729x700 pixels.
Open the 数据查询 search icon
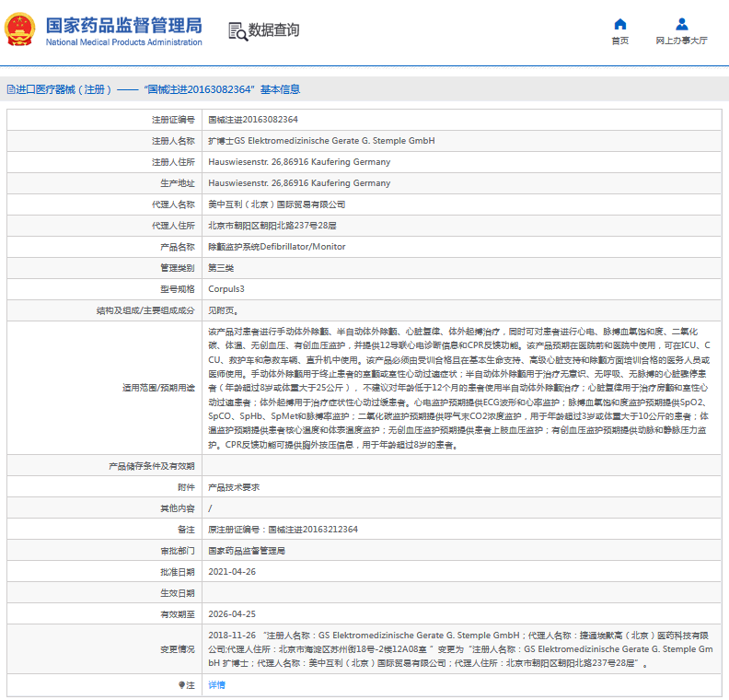pyautogui.click(x=237, y=31)
